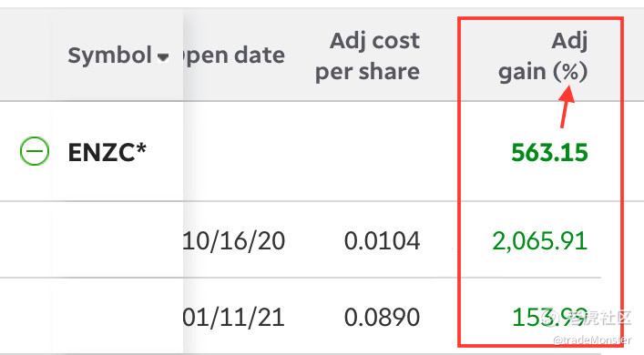
Task: Click empty cost cell in ENZC row
Action: click(368, 151)
